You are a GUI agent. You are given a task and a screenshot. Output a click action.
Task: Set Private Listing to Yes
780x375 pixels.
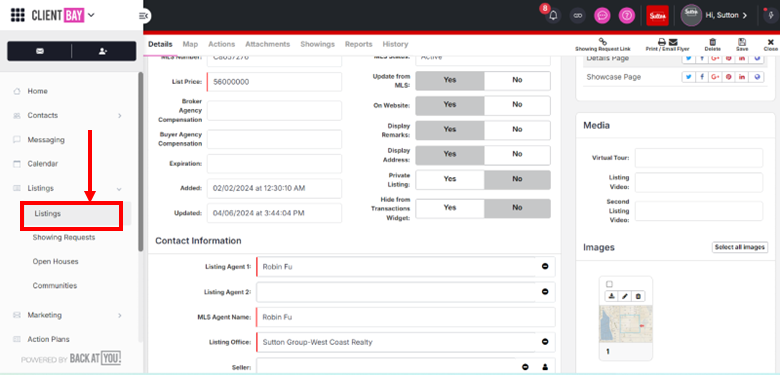click(x=450, y=180)
